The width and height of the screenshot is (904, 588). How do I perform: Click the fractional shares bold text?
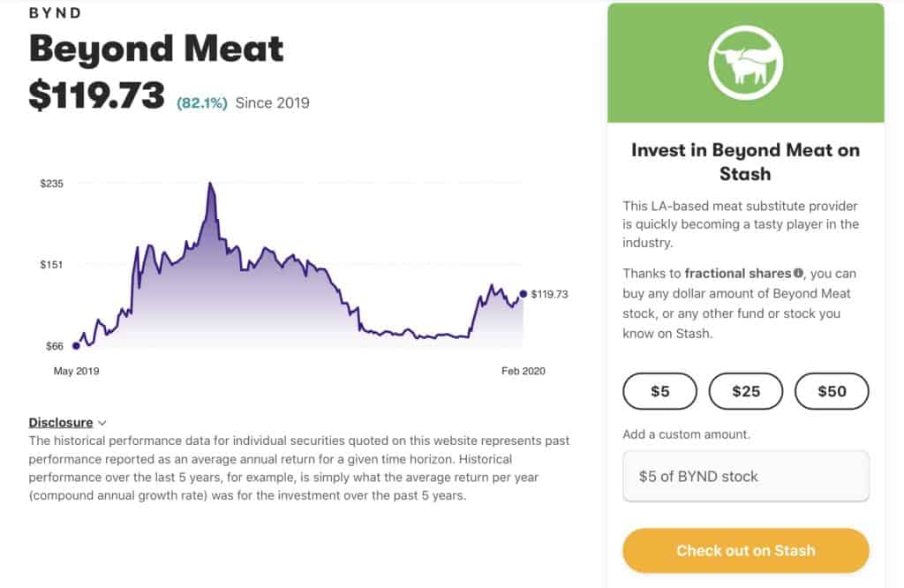click(x=737, y=273)
